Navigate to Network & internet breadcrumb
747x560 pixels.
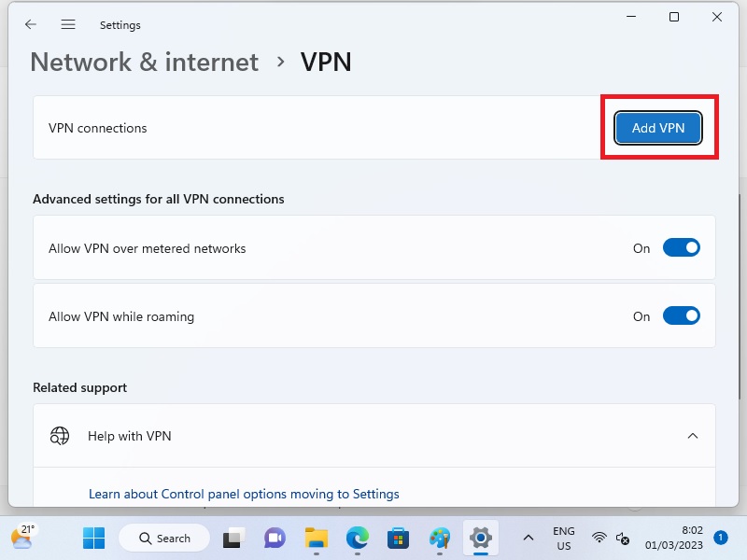[144, 62]
